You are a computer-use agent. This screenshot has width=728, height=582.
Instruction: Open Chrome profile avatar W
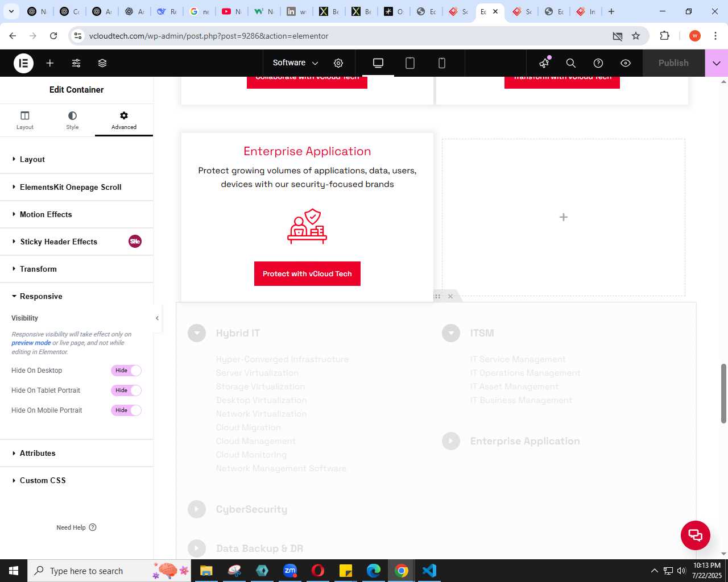pos(695,36)
